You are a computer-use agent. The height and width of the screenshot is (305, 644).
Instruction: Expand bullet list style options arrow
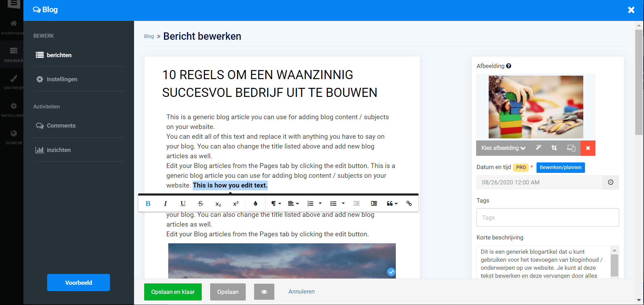343,204
